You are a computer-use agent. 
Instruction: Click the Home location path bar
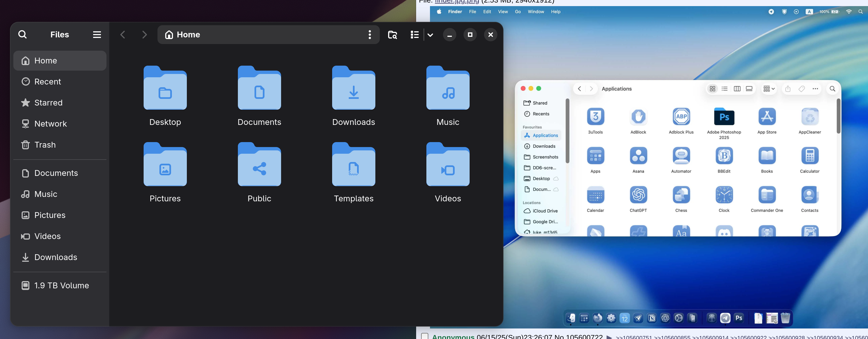coord(268,34)
